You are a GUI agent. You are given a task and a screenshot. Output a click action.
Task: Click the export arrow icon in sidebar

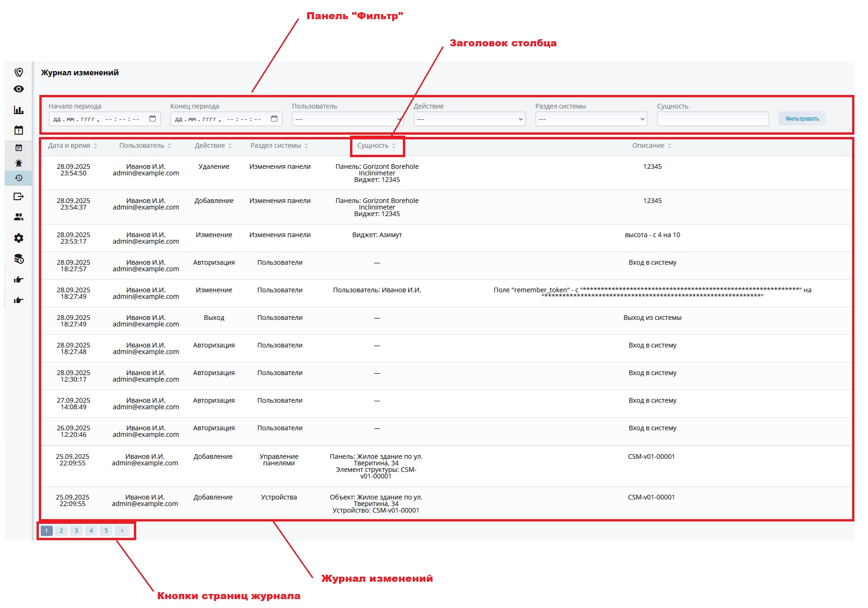point(19,196)
